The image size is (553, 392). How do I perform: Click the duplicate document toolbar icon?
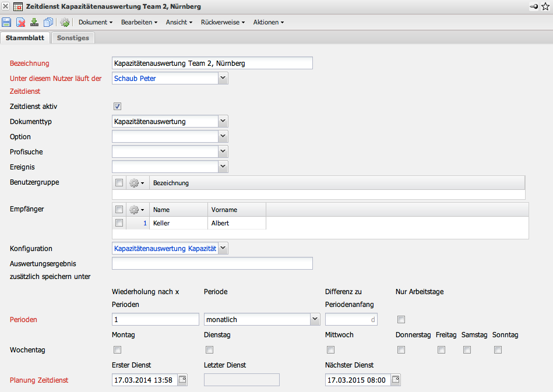(48, 22)
